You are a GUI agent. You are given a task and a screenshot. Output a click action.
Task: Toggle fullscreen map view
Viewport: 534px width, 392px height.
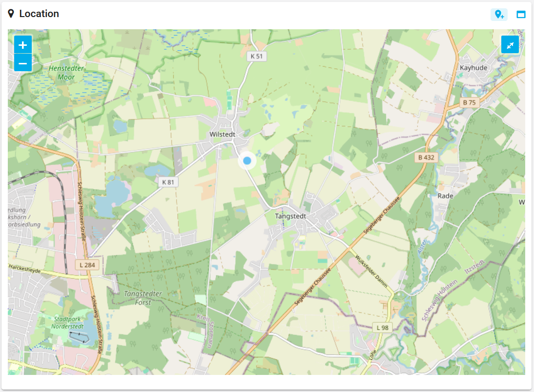click(510, 45)
